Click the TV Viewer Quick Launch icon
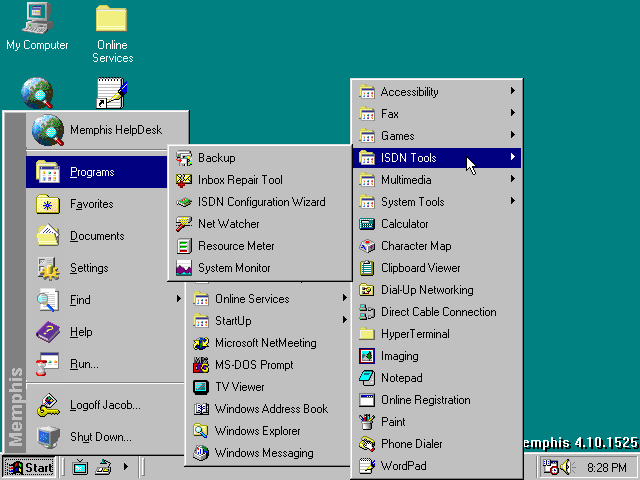The width and height of the screenshot is (640, 480). tap(80, 467)
